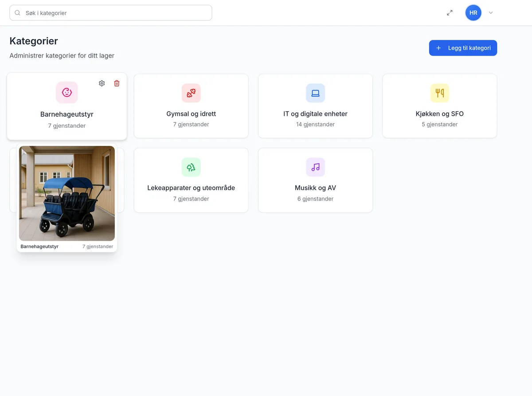Click the Kjøkken og SFO utensils icon

440,93
